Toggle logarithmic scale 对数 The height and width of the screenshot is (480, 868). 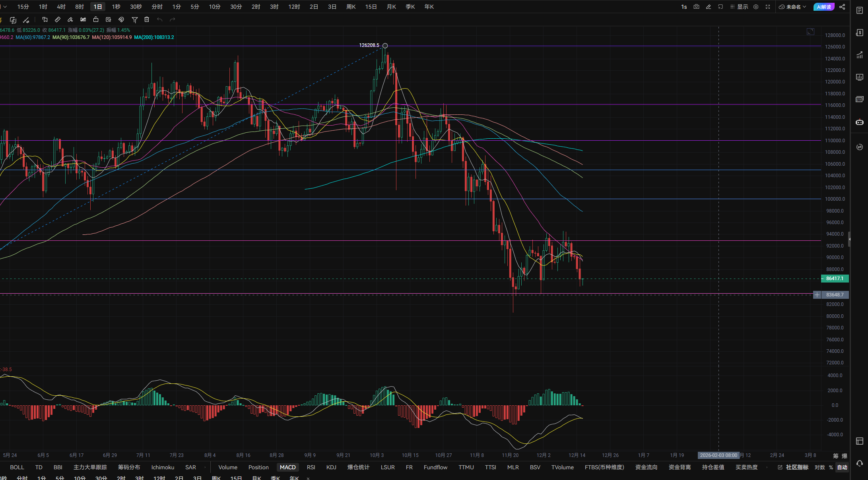819,467
